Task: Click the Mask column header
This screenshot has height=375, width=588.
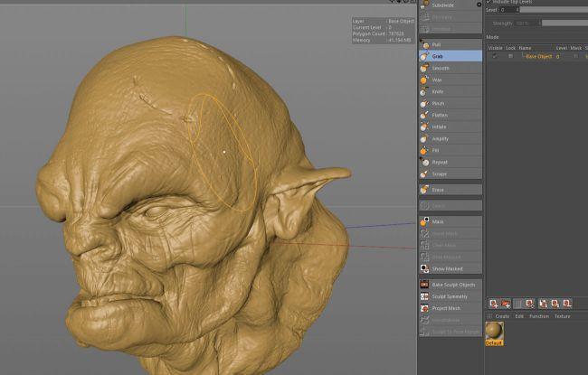Action: [575, 48]
